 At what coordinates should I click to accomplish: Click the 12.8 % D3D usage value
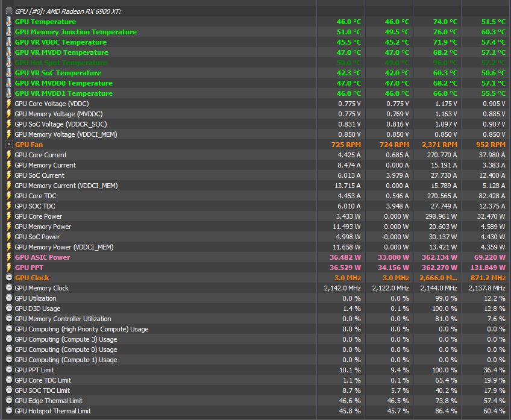click(x=495, y=309)
